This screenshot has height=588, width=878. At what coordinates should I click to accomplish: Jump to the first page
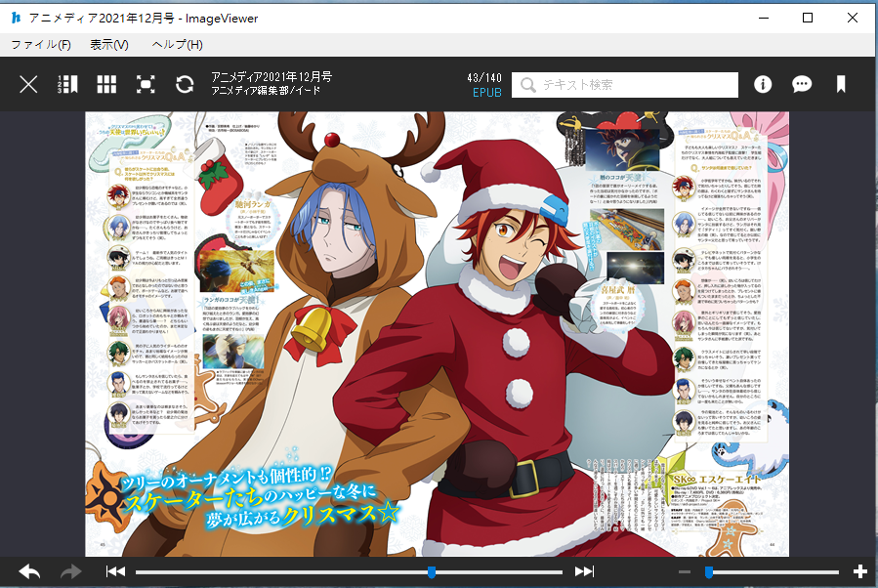pos(116,571)
